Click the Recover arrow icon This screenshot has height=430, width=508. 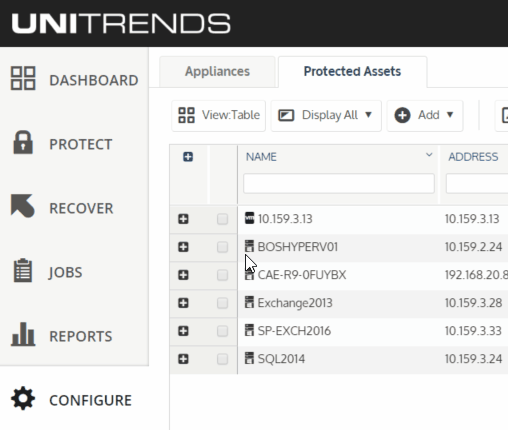pyautogui.click(x=23, y=206)
